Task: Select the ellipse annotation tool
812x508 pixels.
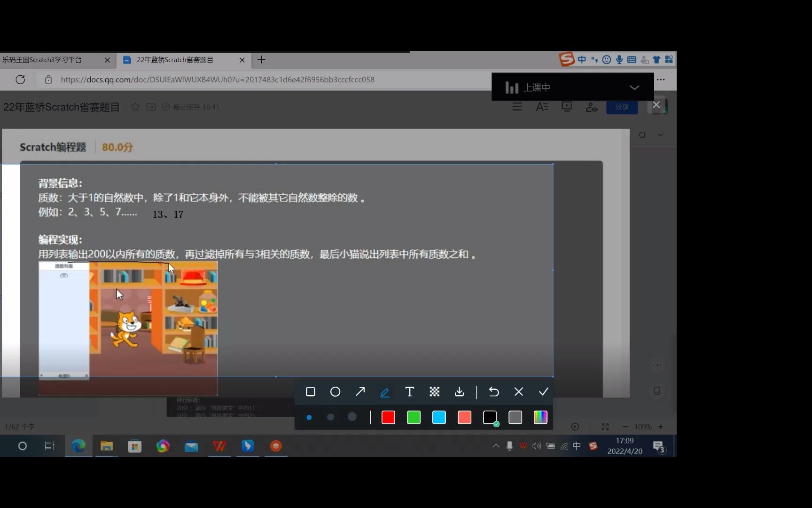Action: coord(335,392)
